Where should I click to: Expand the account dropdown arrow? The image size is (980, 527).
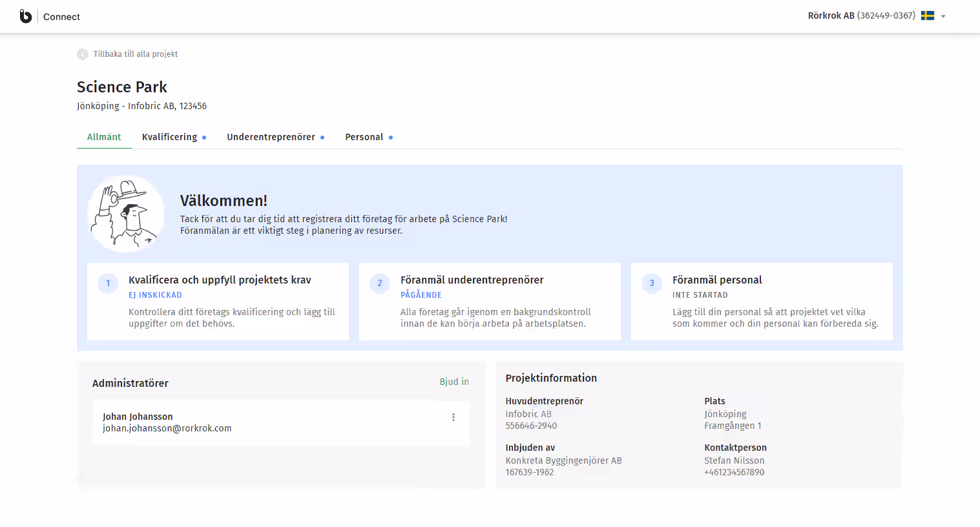[943, 16]
